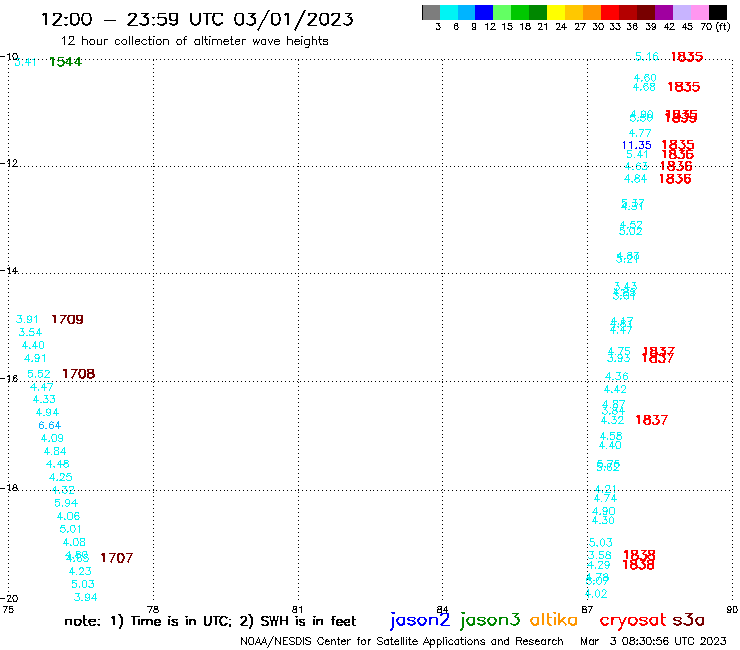Screen dimensions: 740x650
Task: Click the 4.46 wave height value
Action: [x=58, y=464]
